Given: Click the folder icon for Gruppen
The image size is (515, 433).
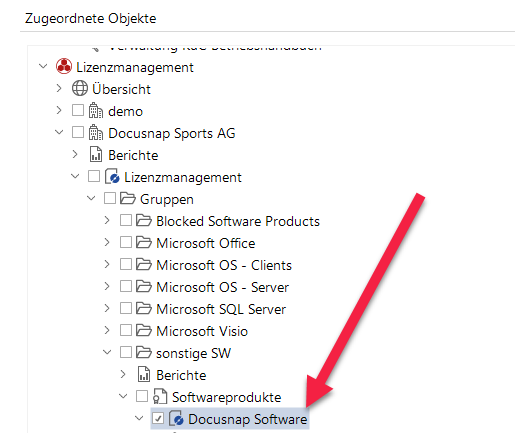Looking at the screenshot, I should [x=128, y=198].
